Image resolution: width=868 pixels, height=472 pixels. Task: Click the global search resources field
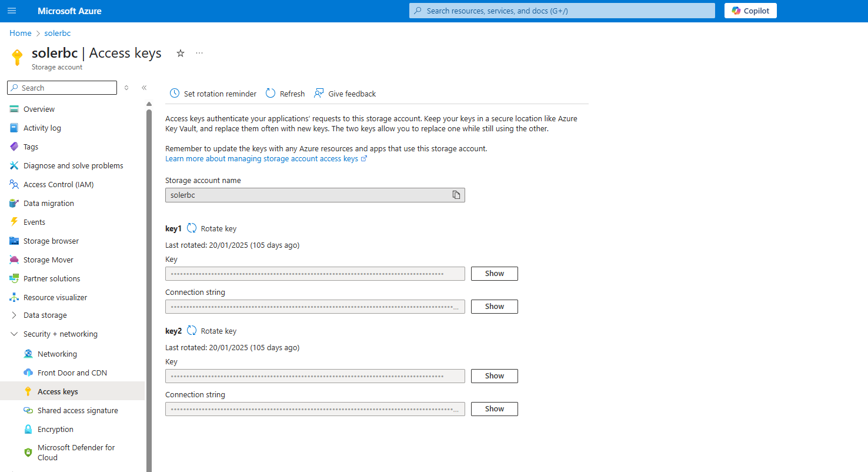click(562, 11)
